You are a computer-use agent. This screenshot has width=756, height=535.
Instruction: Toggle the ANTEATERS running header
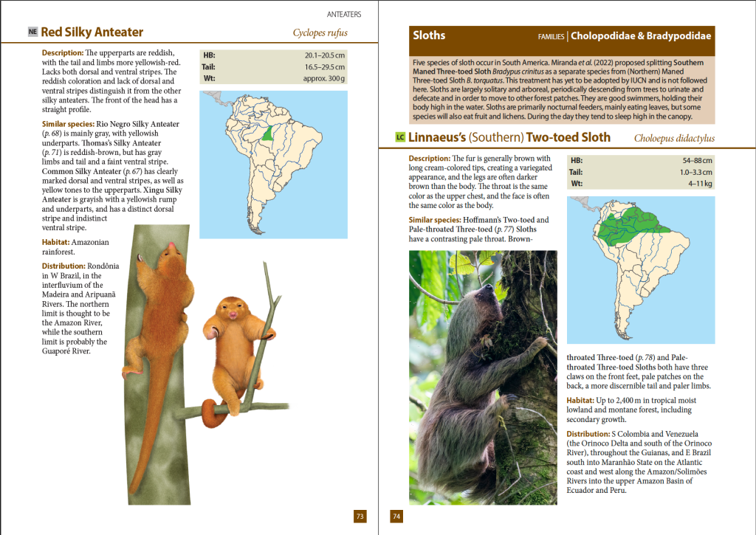(x=343, y=13)
